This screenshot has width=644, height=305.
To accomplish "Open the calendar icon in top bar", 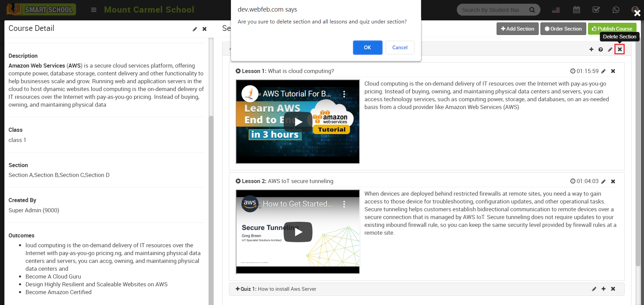I will click(x=576, y=10).
